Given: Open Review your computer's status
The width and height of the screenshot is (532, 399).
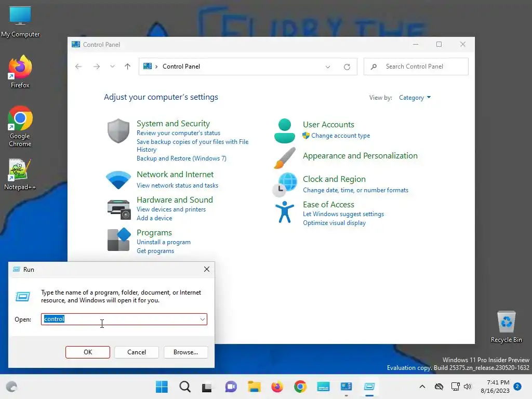Looking at the screenshot, I should click(179, 133).
